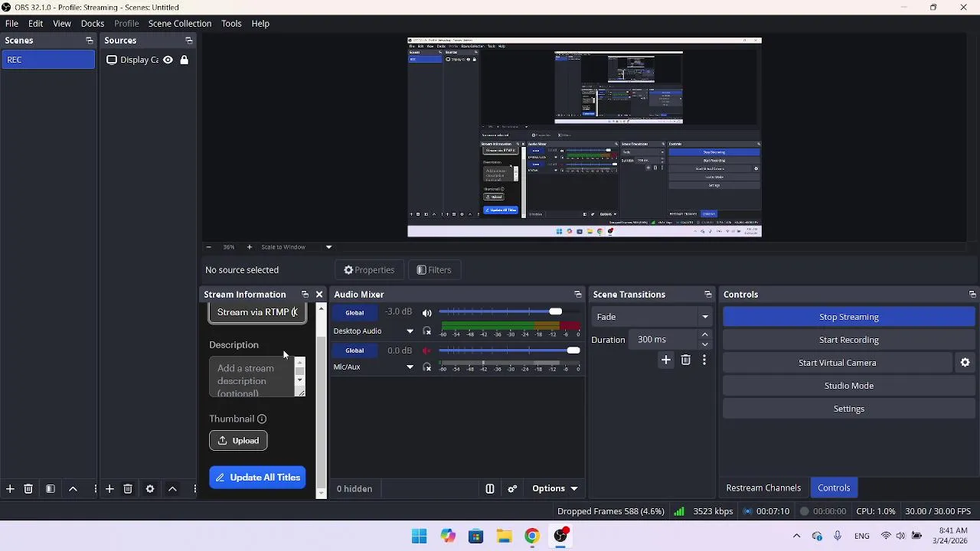Open Scale to Window dropdown arrow
This screenshot has height=551, width=980.
pos(328,247)
